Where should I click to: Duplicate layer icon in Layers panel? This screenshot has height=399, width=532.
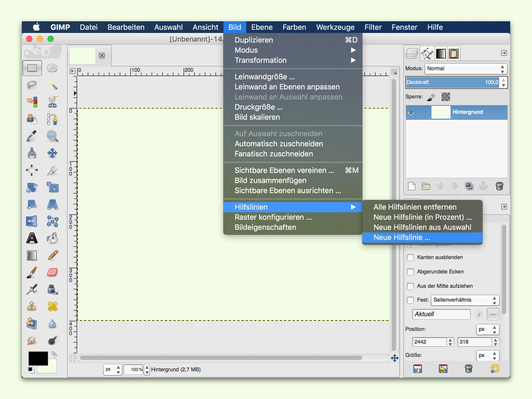pos(469,186)
